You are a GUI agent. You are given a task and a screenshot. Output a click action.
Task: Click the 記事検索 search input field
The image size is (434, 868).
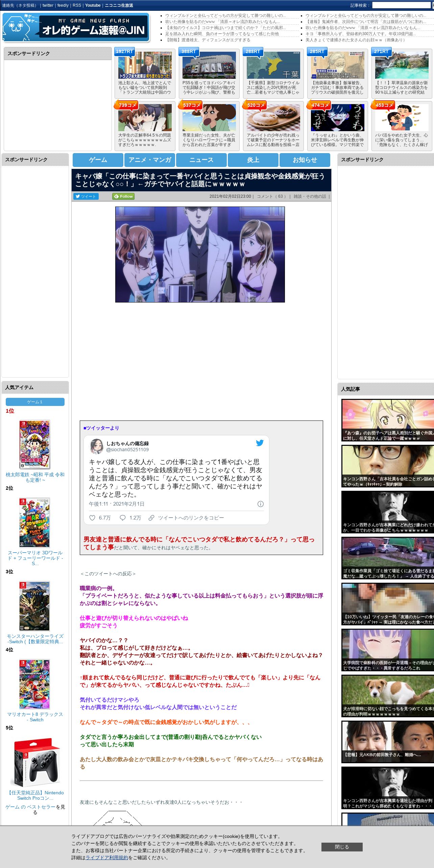point(401,5)
